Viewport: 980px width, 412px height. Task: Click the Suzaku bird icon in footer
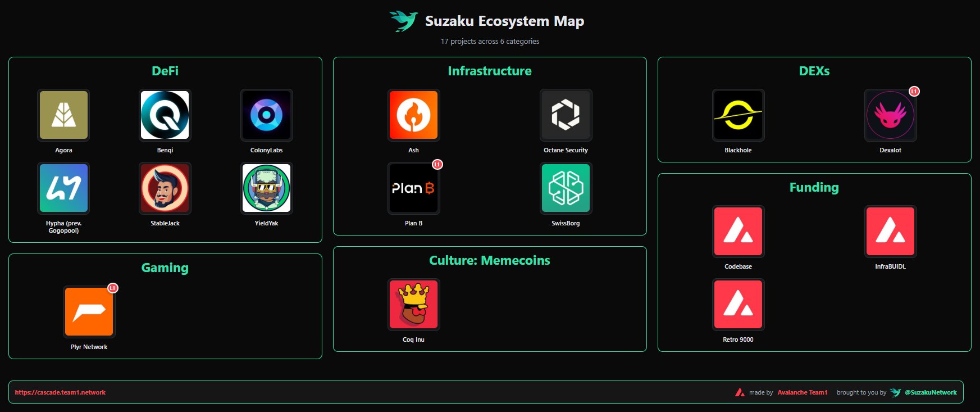tap(896, 392)
